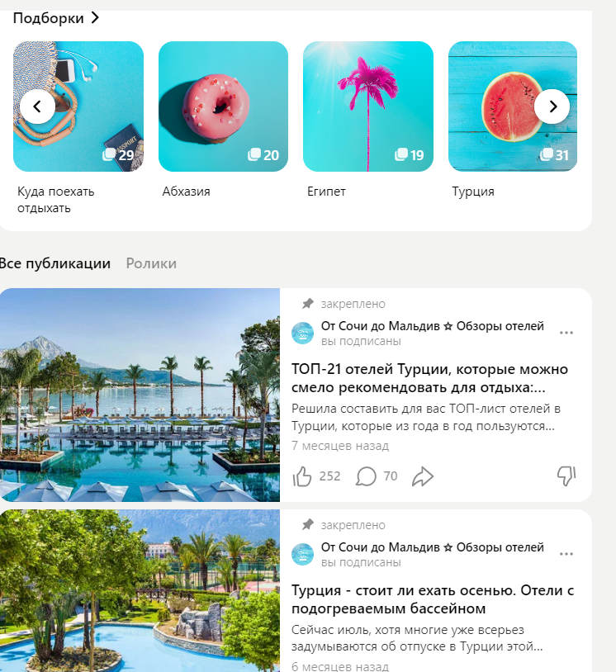This screenshot has width=616, height=672.
Task: Open the Турция collection label
Action: pos(473,192)
